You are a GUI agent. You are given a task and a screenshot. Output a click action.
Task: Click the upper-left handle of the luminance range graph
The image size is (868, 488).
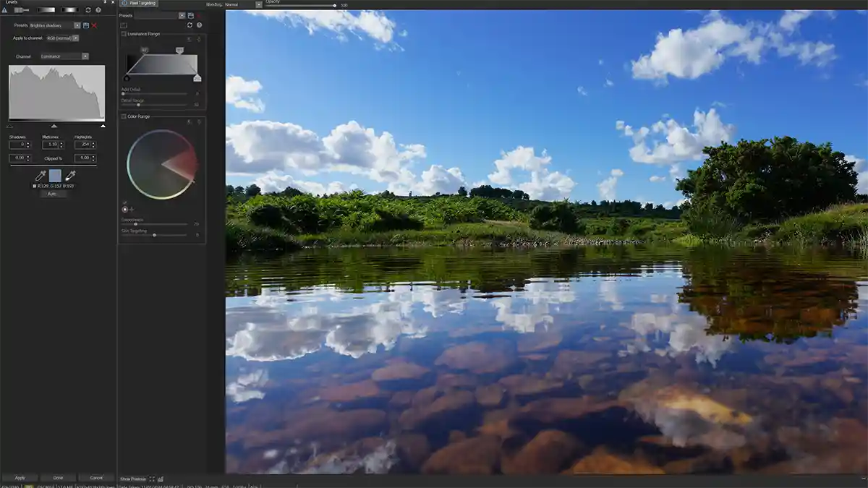coord(145,51)
